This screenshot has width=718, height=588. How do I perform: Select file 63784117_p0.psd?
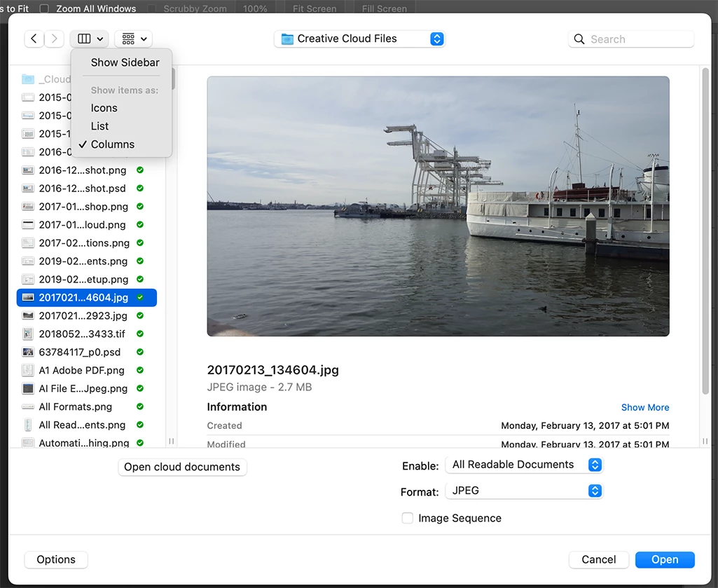pyautogui.click(x=87, y=352)
